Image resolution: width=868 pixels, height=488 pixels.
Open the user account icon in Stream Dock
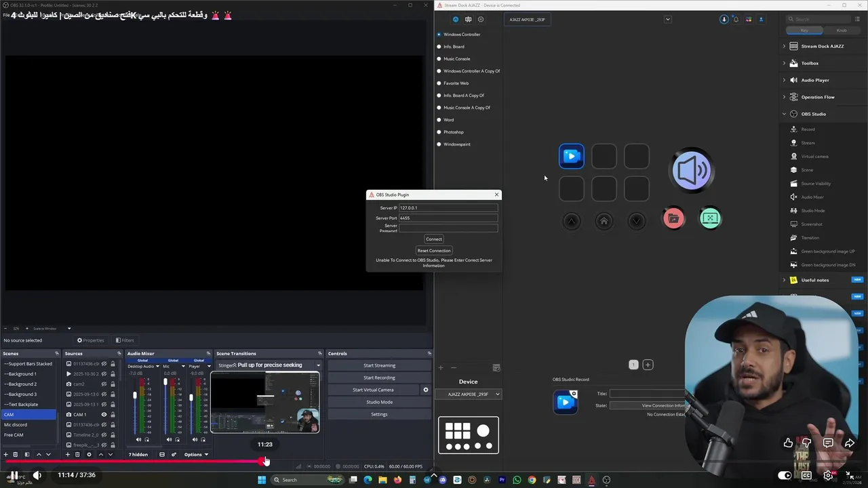tap(761, 20)
